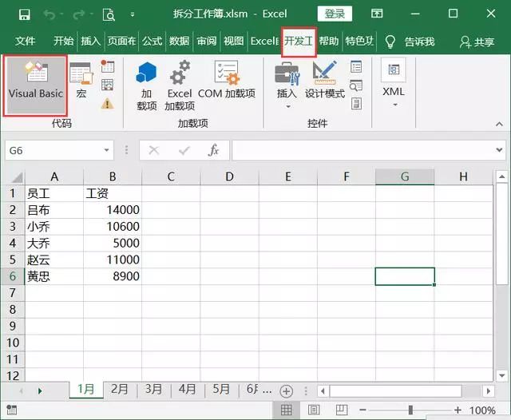Open the Print Preview quick access icon
Screen dimensions: 511x420
(109, 14)
